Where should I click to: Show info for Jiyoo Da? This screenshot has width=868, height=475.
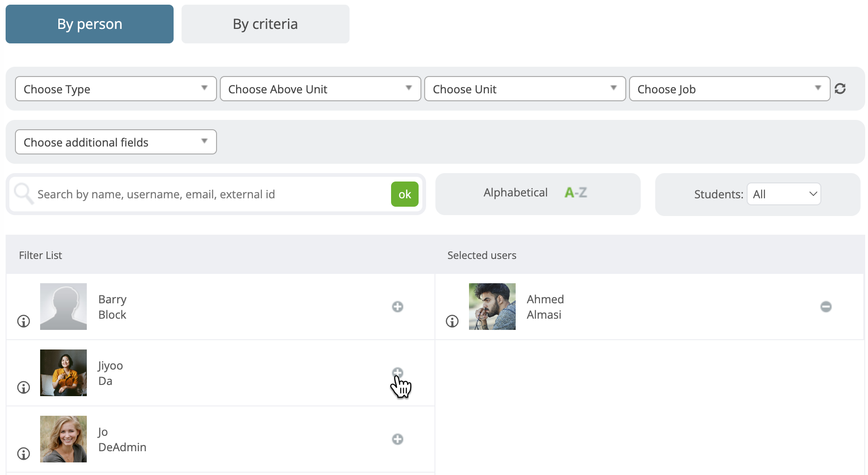pyautogui.click(x=23, y=387)
